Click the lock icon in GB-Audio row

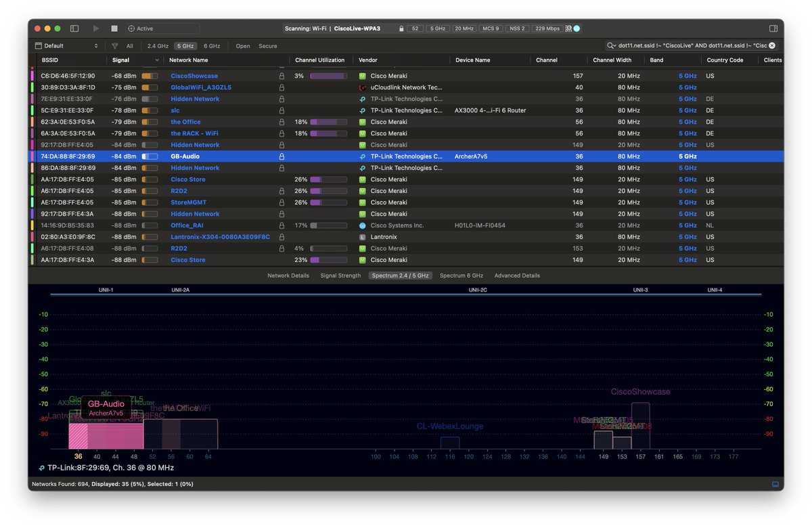coord(281,156)
